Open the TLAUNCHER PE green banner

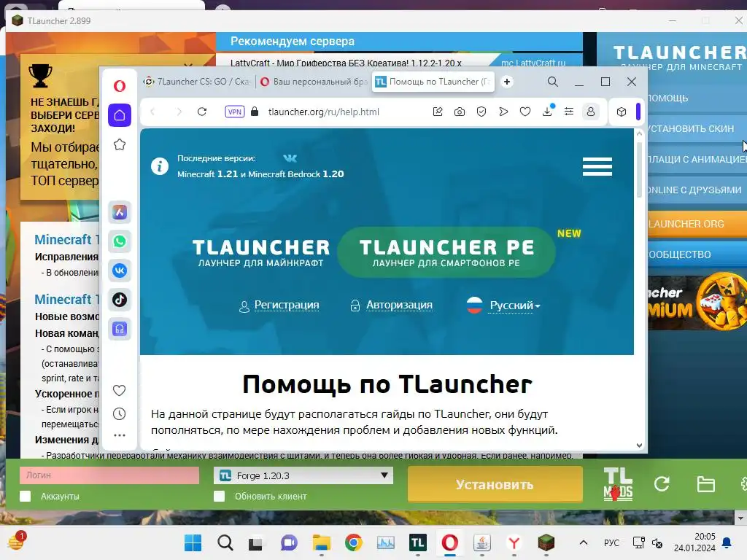click(x=446, y=252)
